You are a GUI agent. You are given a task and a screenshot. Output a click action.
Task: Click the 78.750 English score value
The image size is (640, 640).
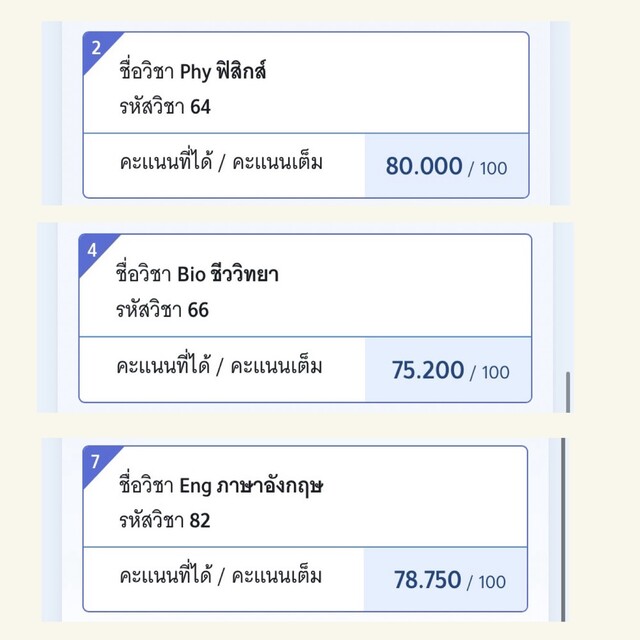427,580
